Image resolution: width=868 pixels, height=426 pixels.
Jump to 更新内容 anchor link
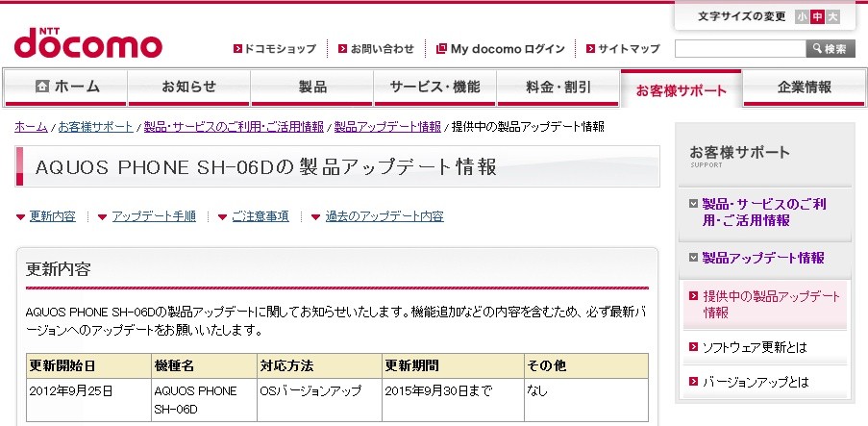pos(53,216)
